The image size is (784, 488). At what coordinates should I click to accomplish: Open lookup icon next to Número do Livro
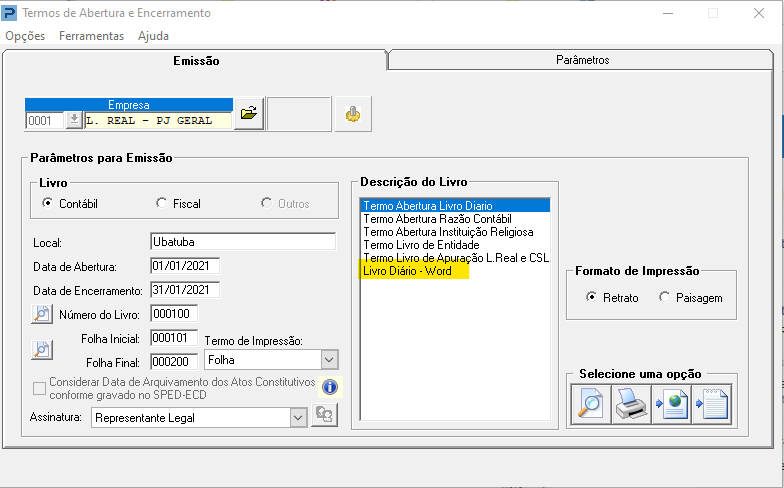[x=42, y=314]
